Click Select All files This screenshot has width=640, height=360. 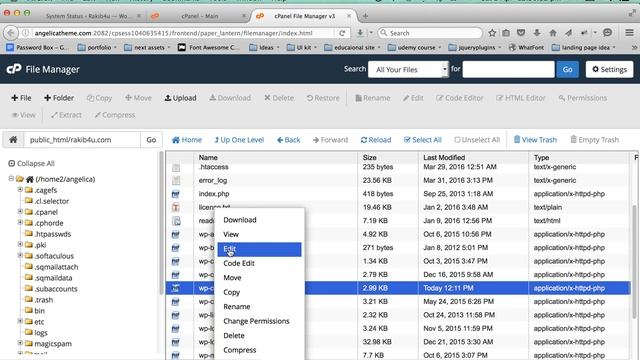422,140
